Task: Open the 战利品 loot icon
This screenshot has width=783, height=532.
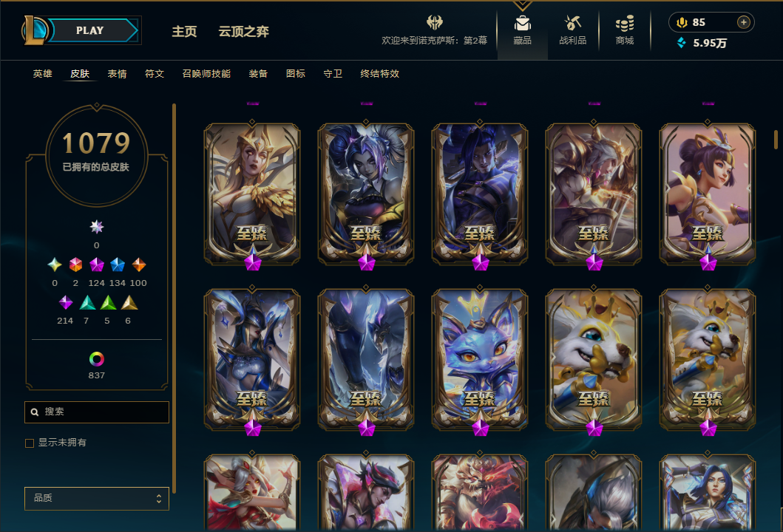Action: [572, 23]
